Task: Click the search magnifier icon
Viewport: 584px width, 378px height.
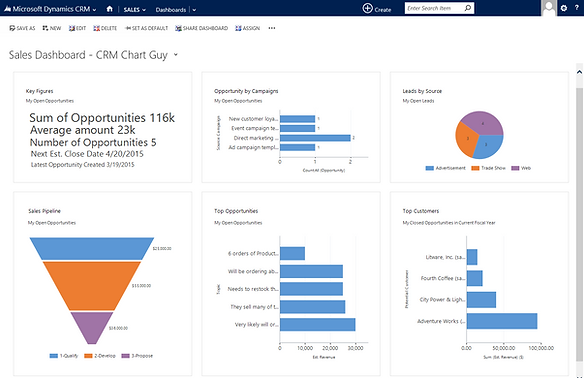Action: click(x=468, y=8)
